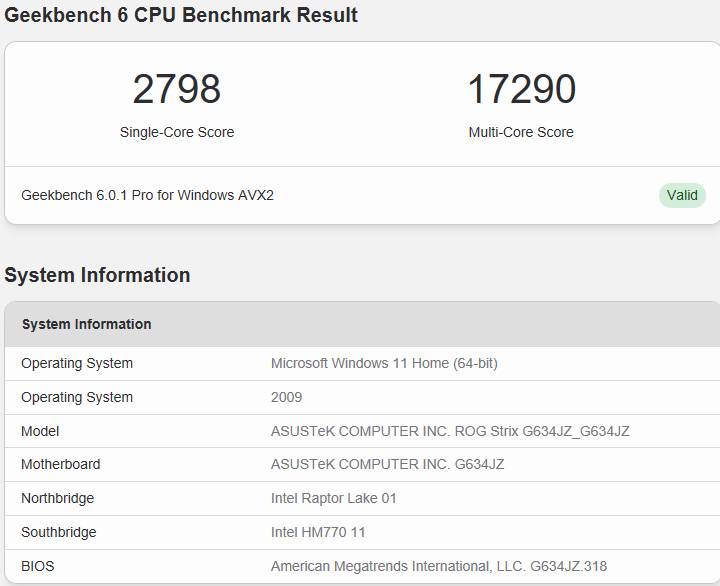
Task: Select the Microsoft Windows 11 Home value
Action: click(x=384, y=363)
